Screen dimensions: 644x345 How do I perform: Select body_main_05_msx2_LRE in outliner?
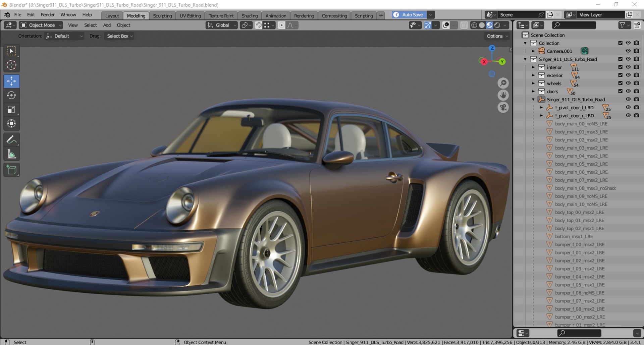(x=581, y=164)
